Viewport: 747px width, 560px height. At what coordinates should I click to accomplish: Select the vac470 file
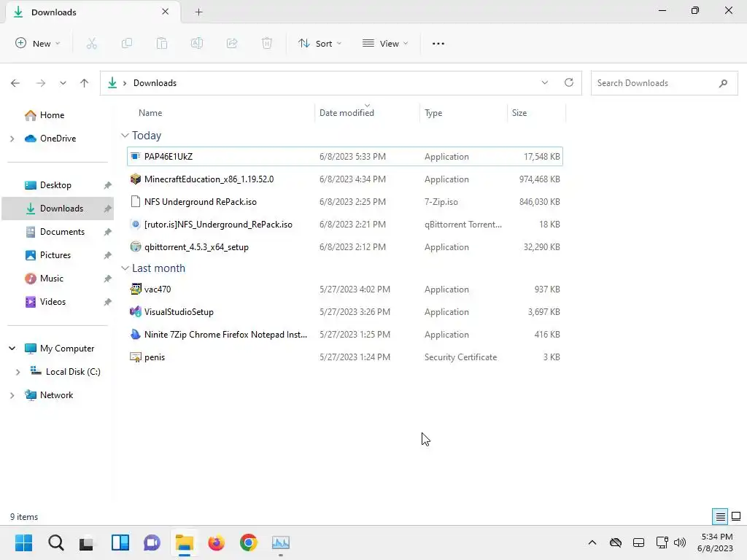(x=345, y=289)
